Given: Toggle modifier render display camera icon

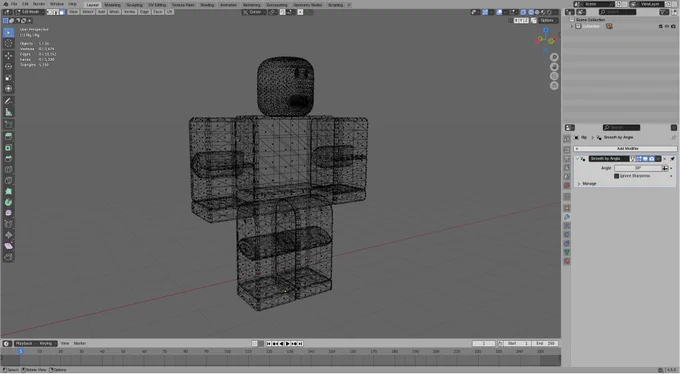Looking at the screenshot, I should (x=651, y=159).
